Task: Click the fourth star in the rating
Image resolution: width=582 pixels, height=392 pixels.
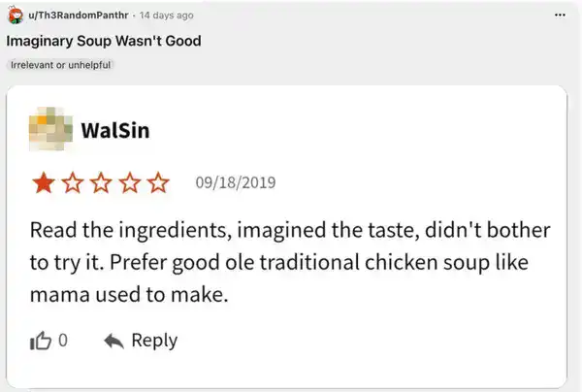Action: (x=128, y=182)
